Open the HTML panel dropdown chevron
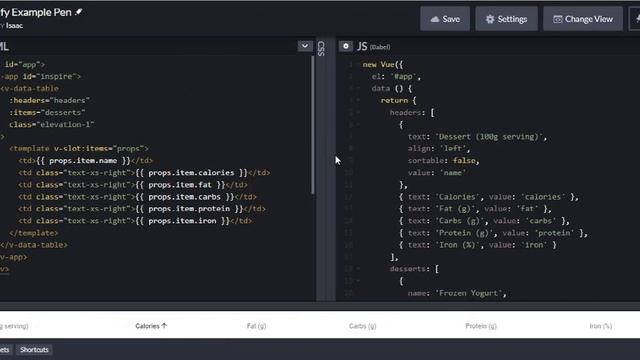 click(x=304, y=46)
